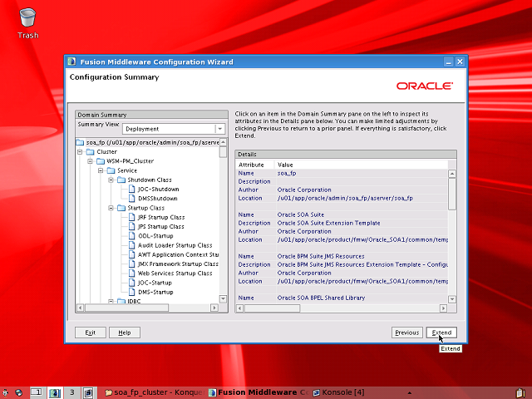Select the ODL-Startup tree item
This screenshot has height=399, width=532.
pos(155,236)
